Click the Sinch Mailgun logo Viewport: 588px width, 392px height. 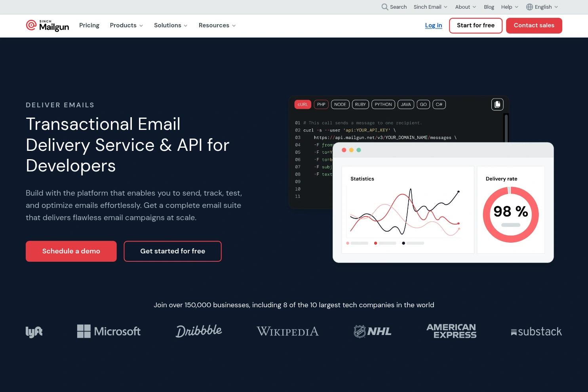48,25
